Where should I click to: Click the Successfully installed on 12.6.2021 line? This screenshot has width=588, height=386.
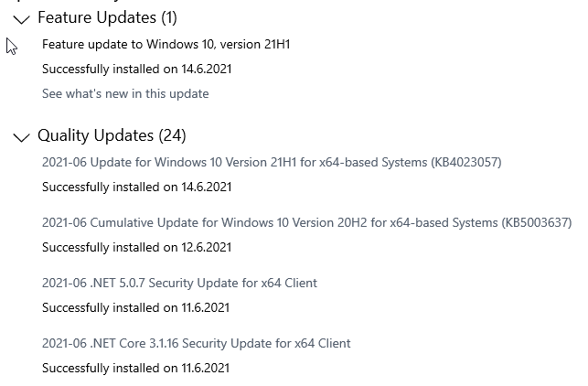click(x=136, y=247)
